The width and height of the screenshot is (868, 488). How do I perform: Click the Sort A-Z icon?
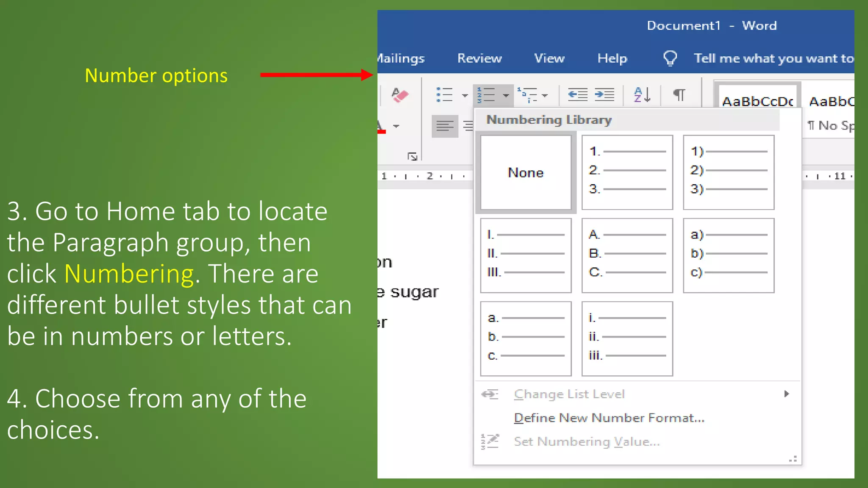(642, 95)
